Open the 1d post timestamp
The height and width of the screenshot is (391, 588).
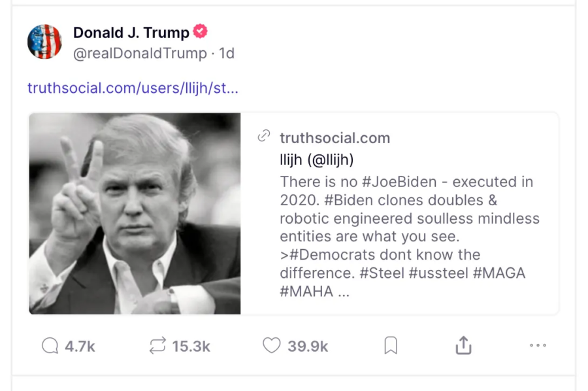pyautogui.click(x=227, y=54)
